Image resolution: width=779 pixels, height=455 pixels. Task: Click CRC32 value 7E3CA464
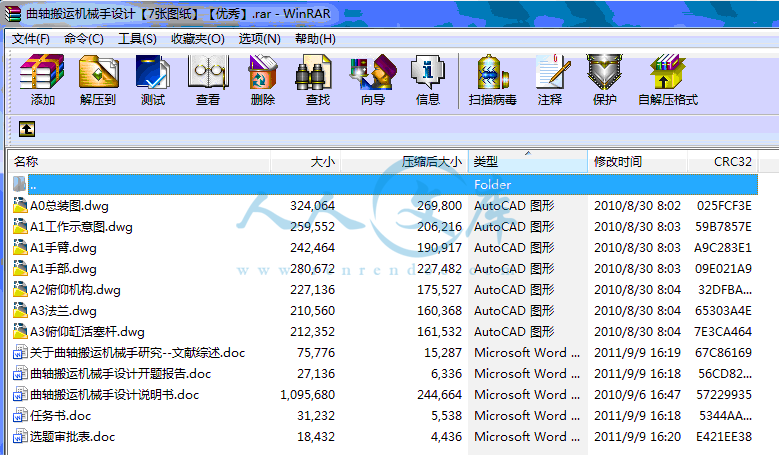click(723, 331)
